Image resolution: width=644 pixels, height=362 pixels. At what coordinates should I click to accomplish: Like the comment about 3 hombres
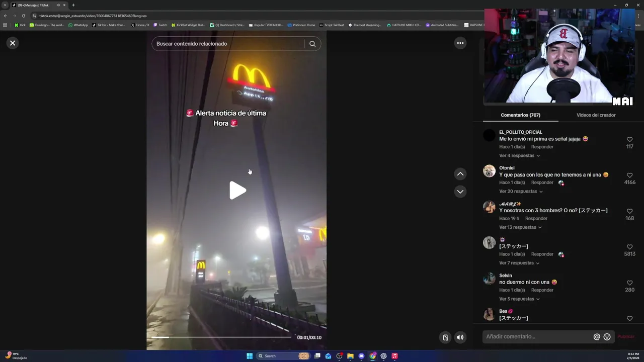coord(629,211)
